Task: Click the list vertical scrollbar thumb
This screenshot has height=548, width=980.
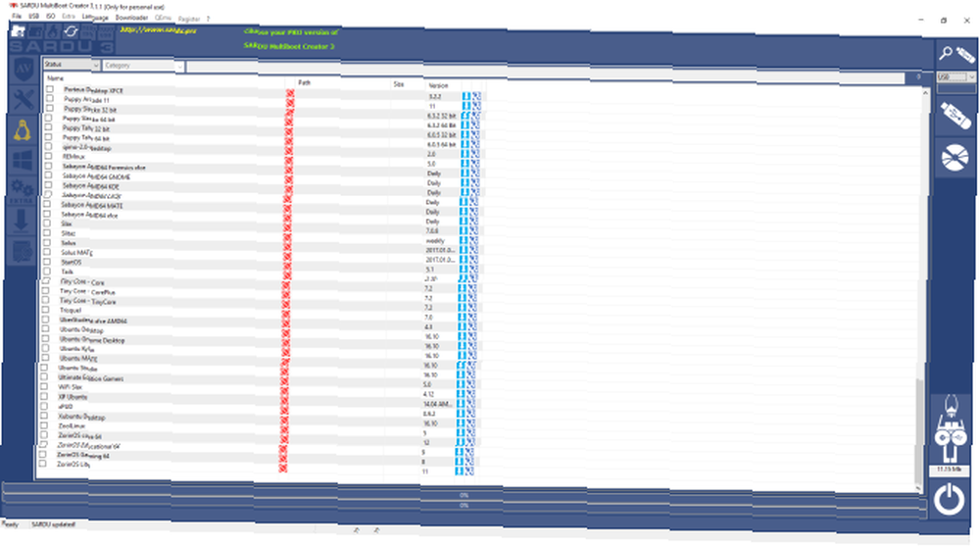Action: [919, 428]
